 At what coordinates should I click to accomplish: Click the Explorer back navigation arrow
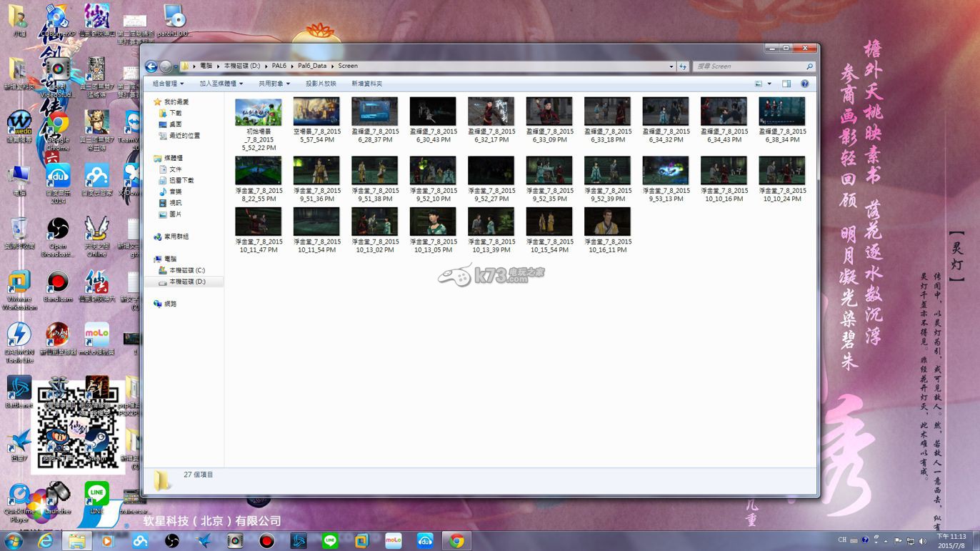(151, 66)
